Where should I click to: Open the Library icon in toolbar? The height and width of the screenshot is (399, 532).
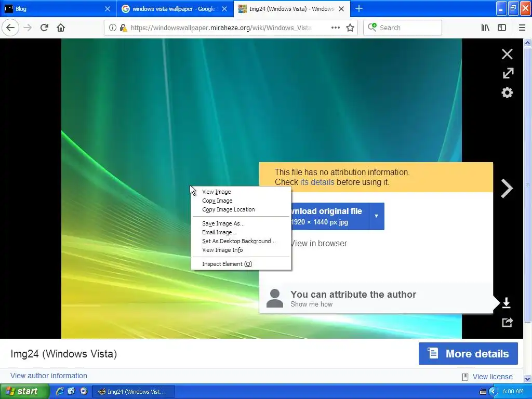click(x=485, y=28)
